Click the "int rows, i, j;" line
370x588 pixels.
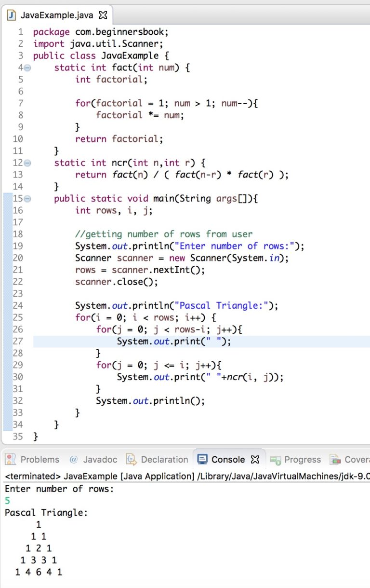[x=114, y=210]
